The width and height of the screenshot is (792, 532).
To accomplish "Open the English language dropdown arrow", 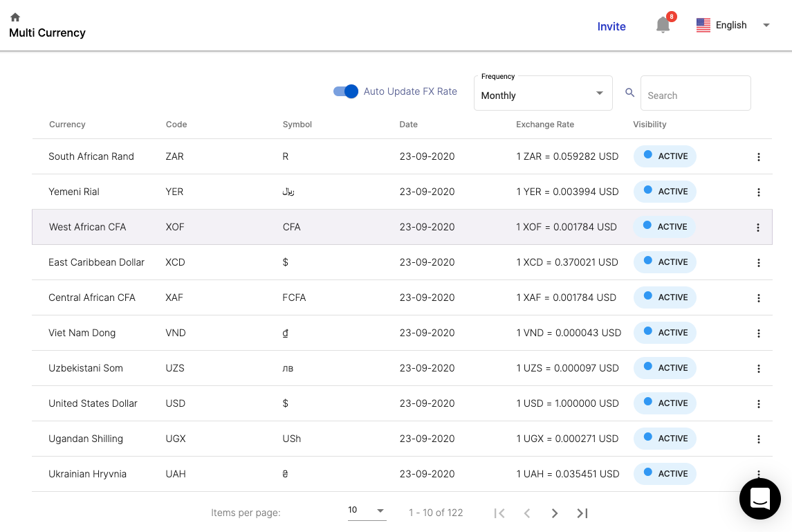I will click(x=766, y=26).
